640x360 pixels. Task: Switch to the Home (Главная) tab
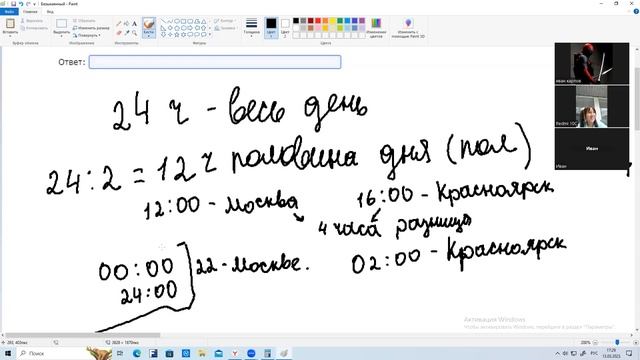pos(30,11)
